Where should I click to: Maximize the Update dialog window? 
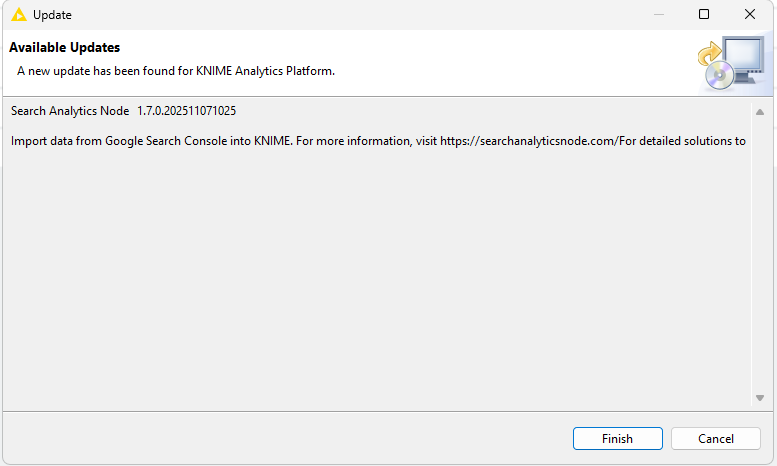coord(704,15)
